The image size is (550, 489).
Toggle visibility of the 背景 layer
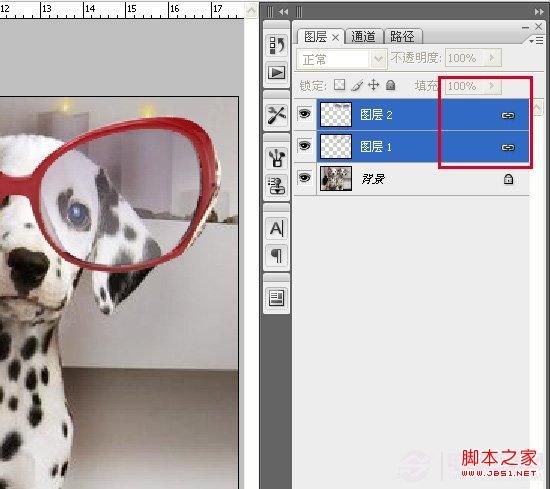304,177
